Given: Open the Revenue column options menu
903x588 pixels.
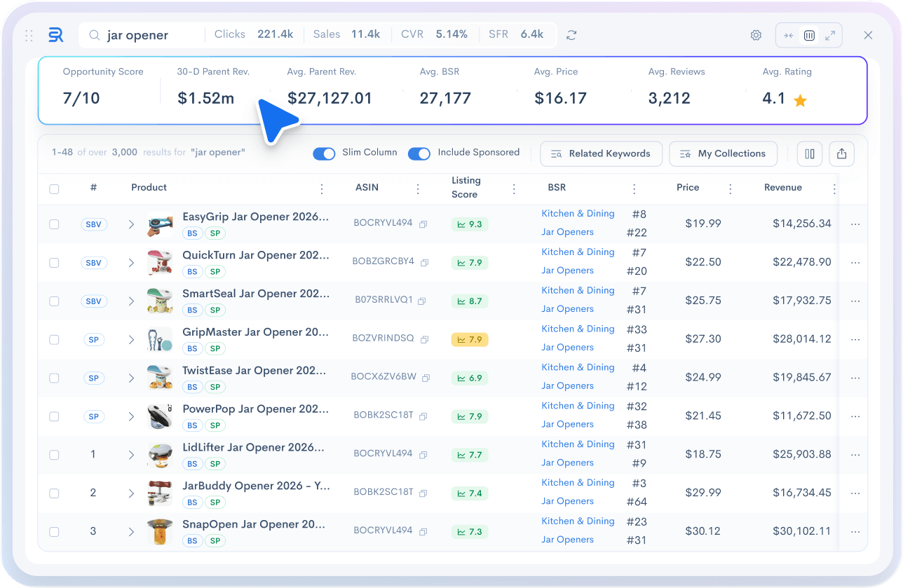Looking at the screenshot, I should [834, 189].
